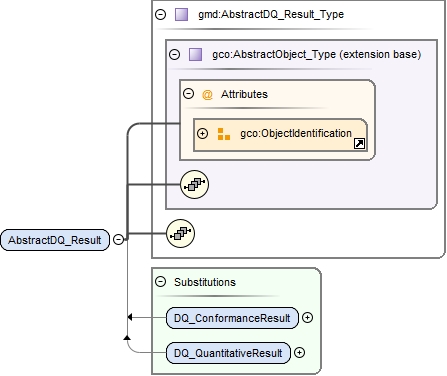Click the purple gco:AbstractObject_Type type icon

point(195,54)
